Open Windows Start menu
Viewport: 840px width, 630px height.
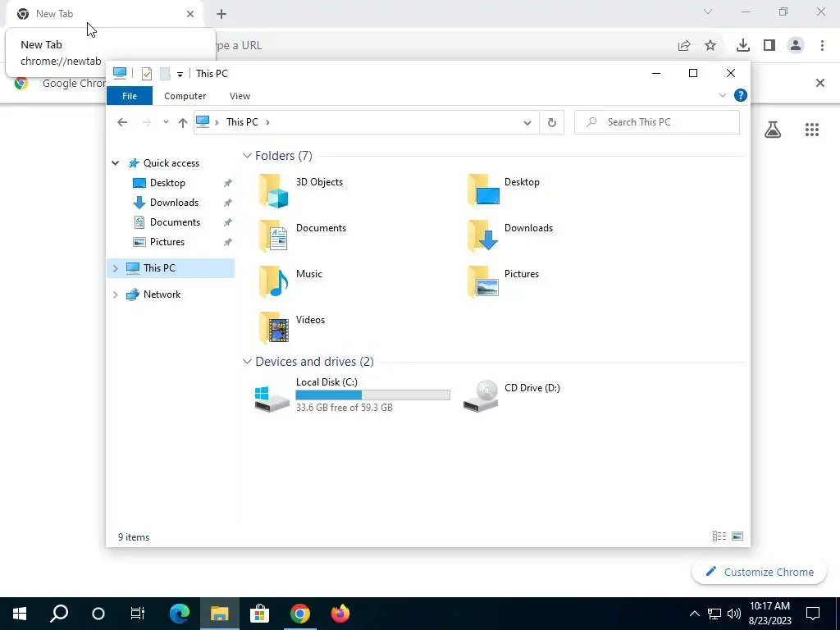click(x=20, y=614)
